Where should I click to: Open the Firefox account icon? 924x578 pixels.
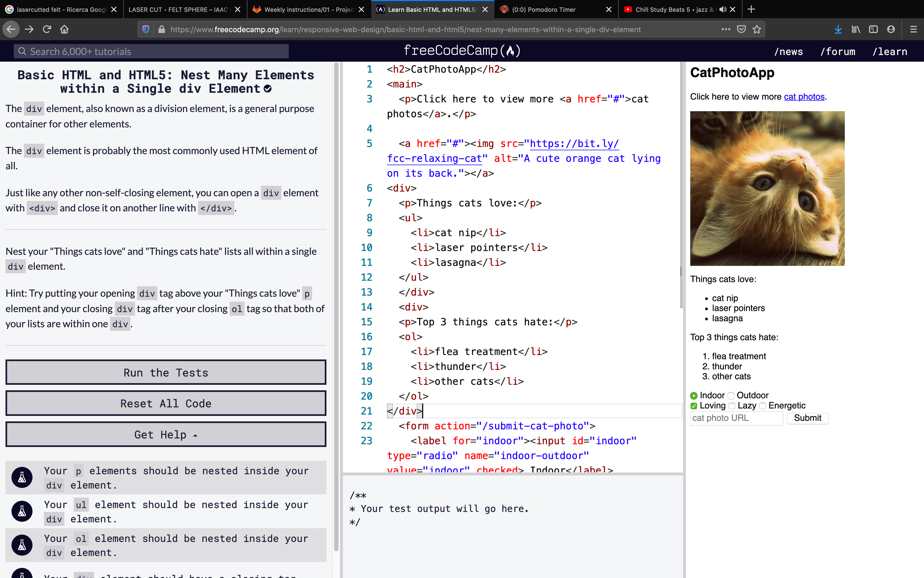click(891, 29)
